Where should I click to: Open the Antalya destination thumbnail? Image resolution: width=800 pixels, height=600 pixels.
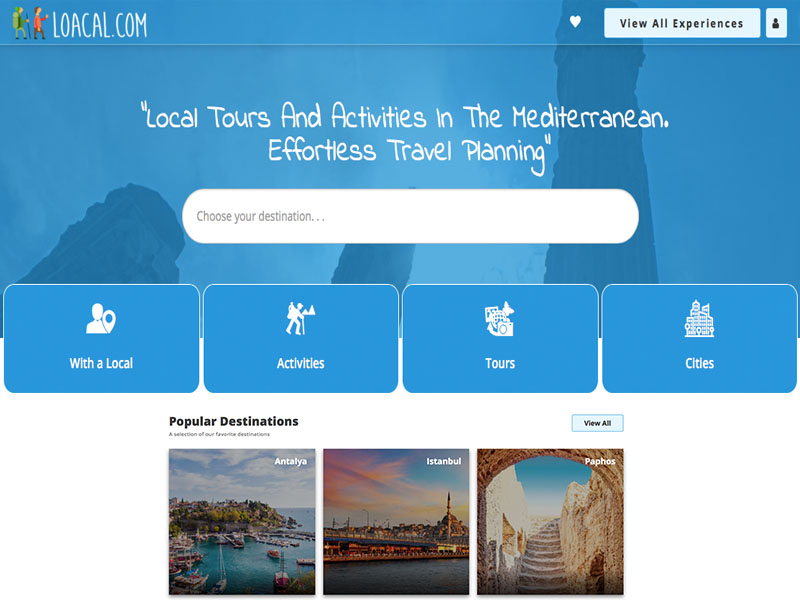point(242,521)
